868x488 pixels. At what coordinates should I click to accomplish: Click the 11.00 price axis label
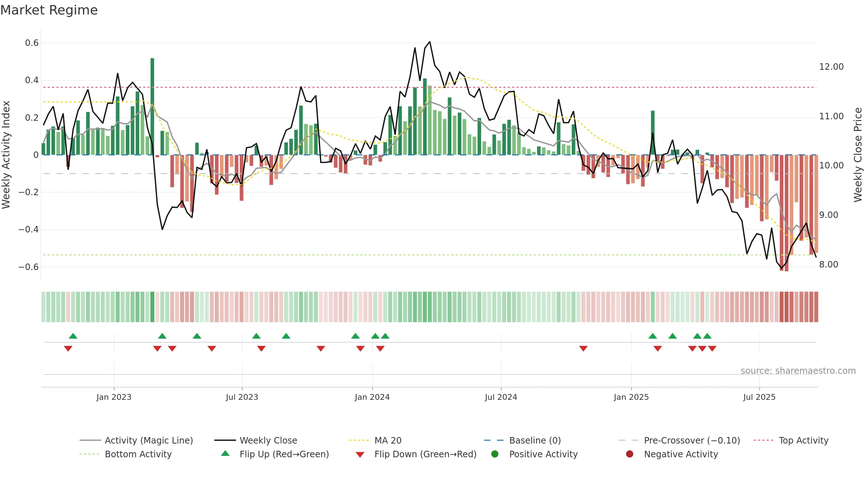[831, 116]
